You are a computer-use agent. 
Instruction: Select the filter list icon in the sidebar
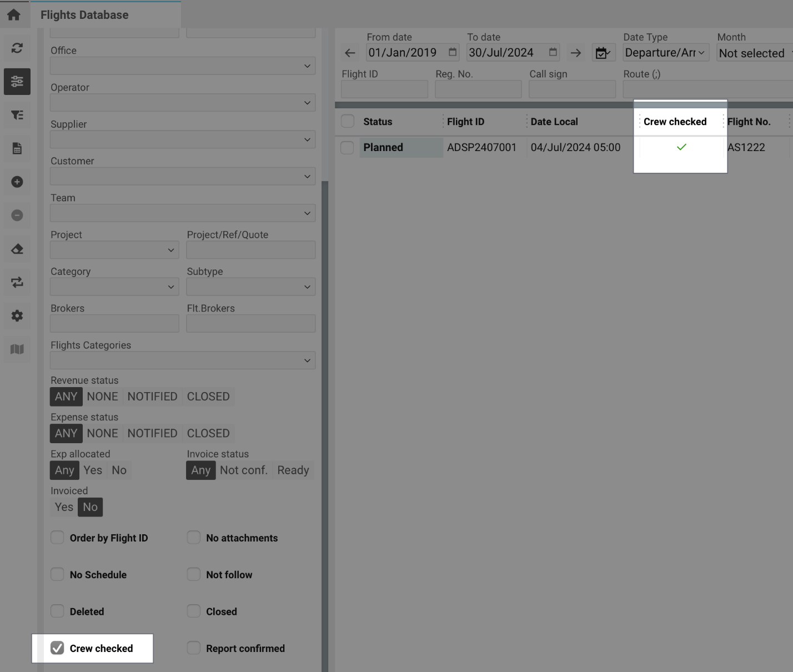pyautogui.click(x=17, y=115)
